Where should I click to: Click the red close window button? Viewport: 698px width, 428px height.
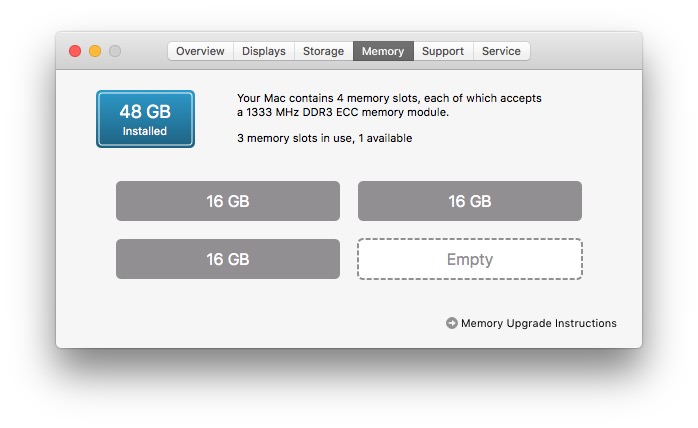(75, 51)
